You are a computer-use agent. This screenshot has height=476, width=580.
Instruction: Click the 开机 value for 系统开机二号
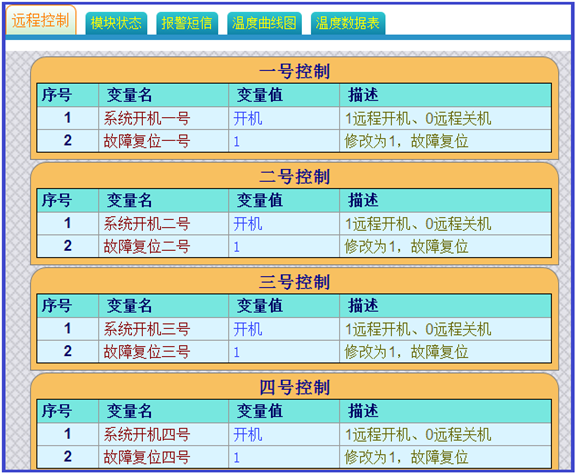coord(248,224)
